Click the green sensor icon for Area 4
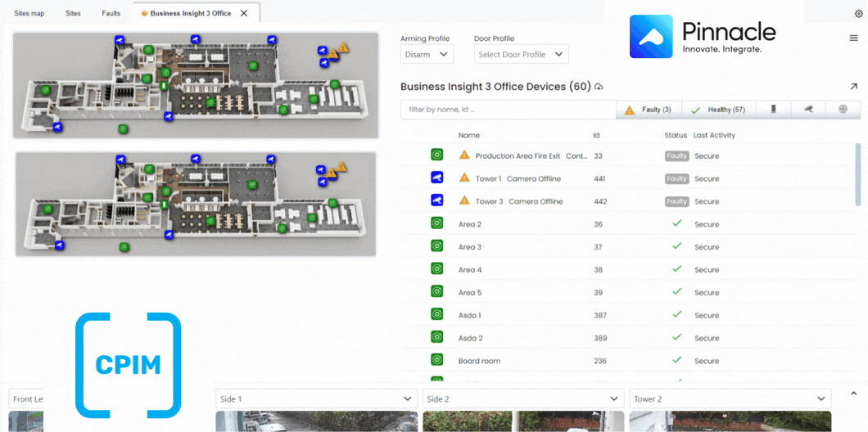Image resolution: width=868 pixels, height=432 pixels. tap(436, 269)
